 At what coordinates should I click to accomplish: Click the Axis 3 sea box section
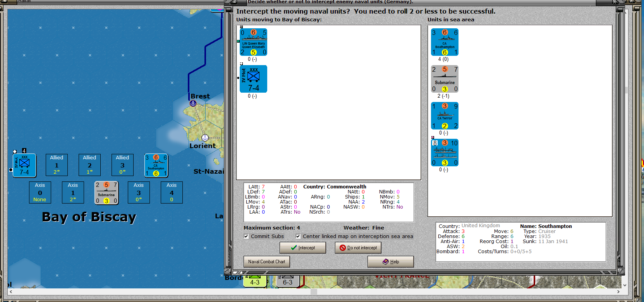(x=139, y=192)
